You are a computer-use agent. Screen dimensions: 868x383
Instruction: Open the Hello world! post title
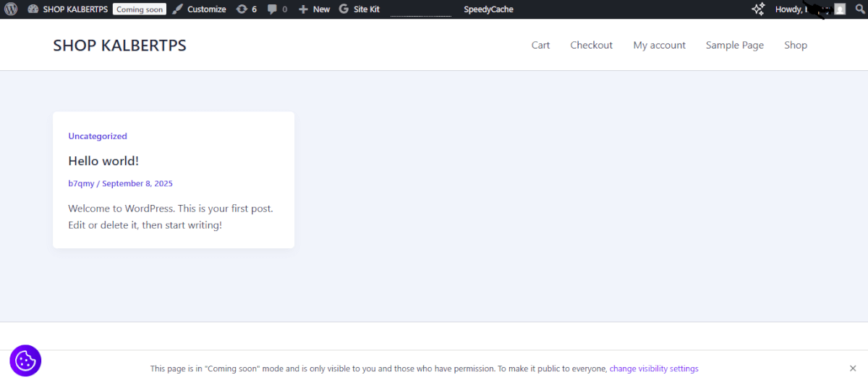(103, 161)
